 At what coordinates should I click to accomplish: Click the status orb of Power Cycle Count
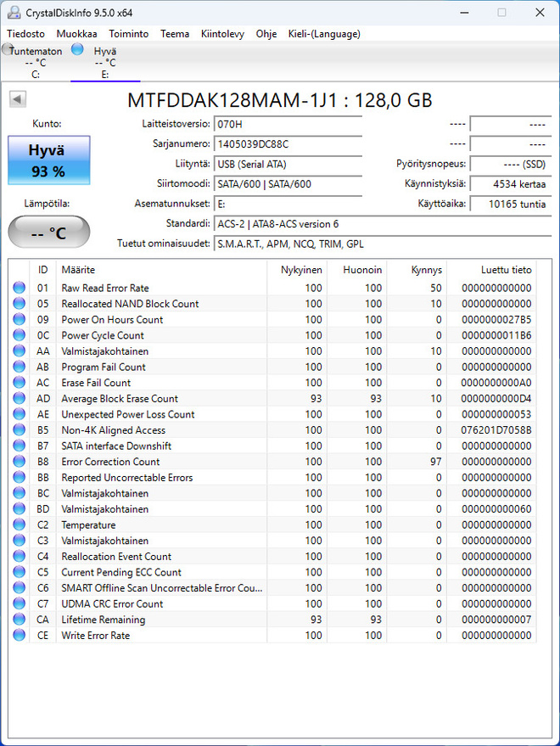tap(19, 335)
